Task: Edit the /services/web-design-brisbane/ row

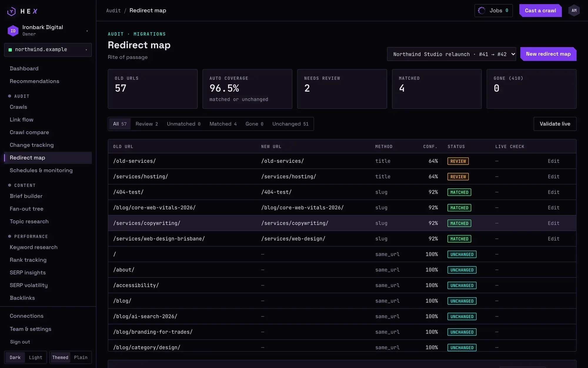Action: [x=553, y=239]
